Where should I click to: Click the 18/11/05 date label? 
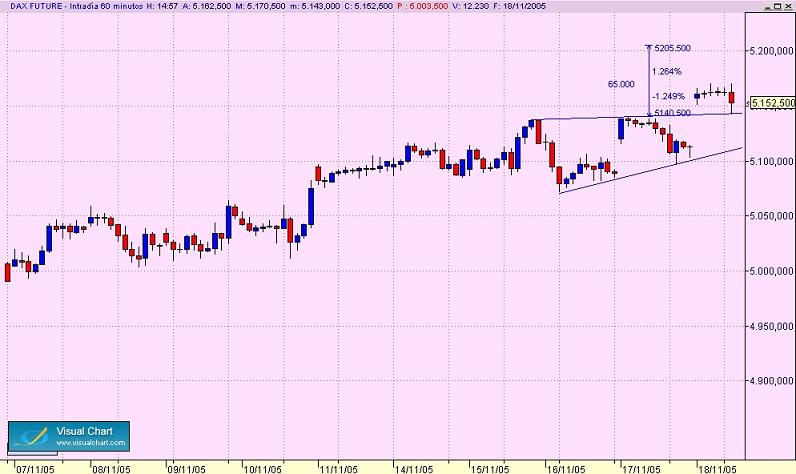pyautogui.click(x=717, y=469)
